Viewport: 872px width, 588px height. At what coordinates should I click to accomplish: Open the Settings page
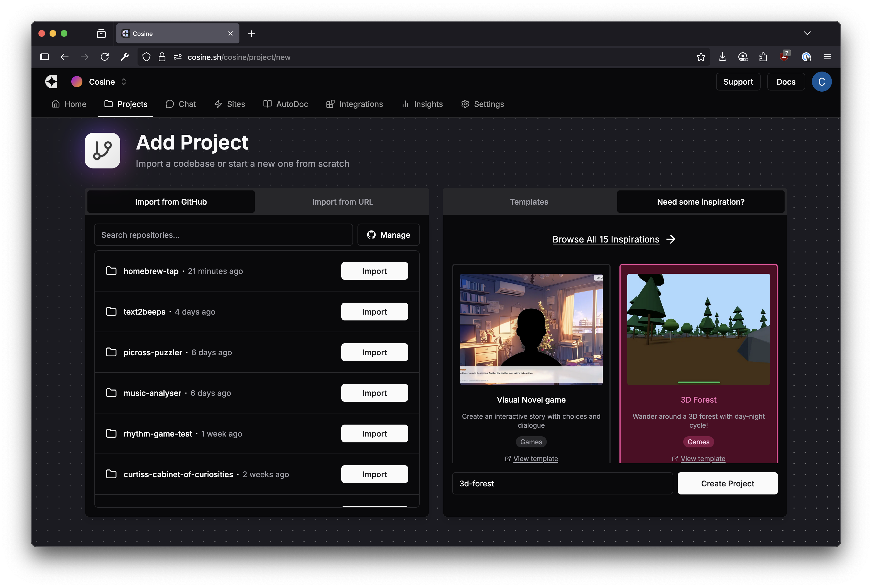482,104
